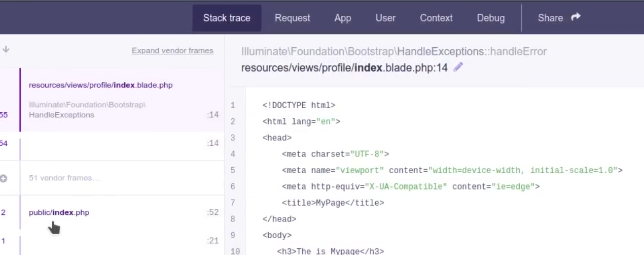Switch to the Context tab
This screenshot has width=644, height=255.
436,18
